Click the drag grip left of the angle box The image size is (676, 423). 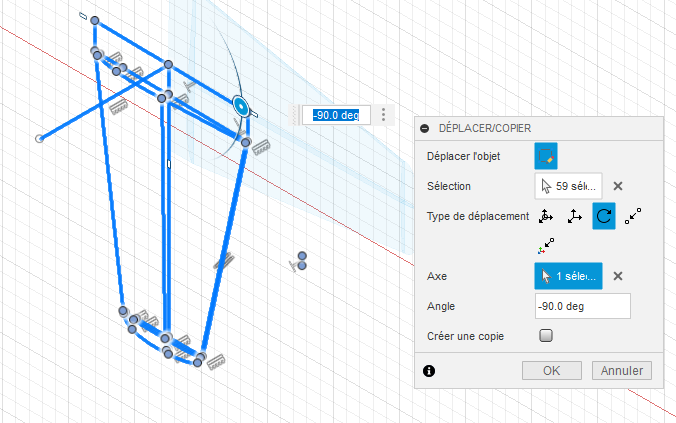(x=295, y=115)
